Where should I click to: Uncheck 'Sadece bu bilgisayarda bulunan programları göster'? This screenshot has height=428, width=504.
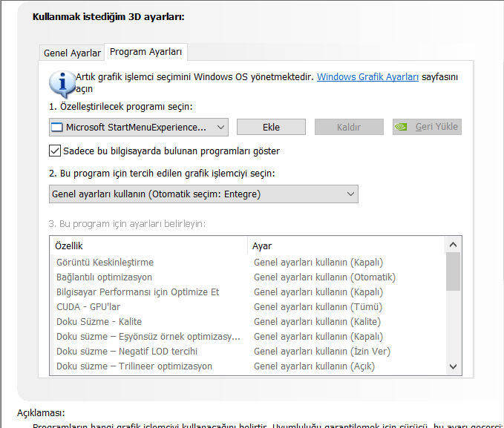click(x=55, y=151)
